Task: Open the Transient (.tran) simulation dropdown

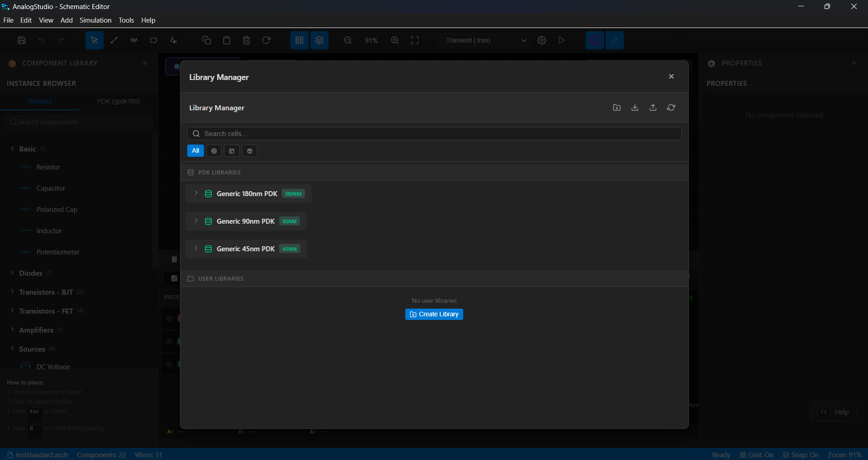Action: 484,40
